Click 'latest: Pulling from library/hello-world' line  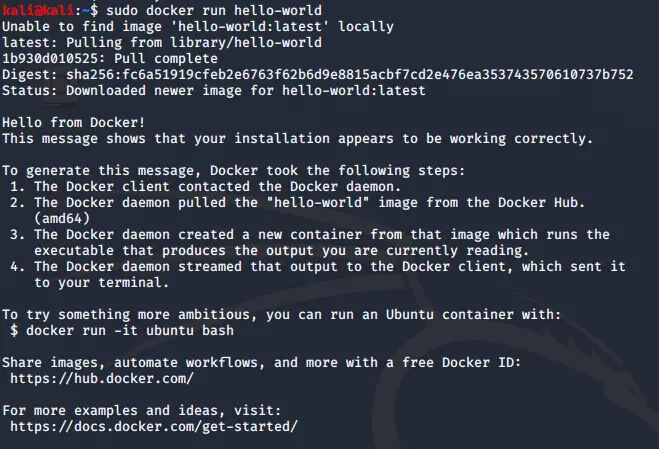(162, 42)
